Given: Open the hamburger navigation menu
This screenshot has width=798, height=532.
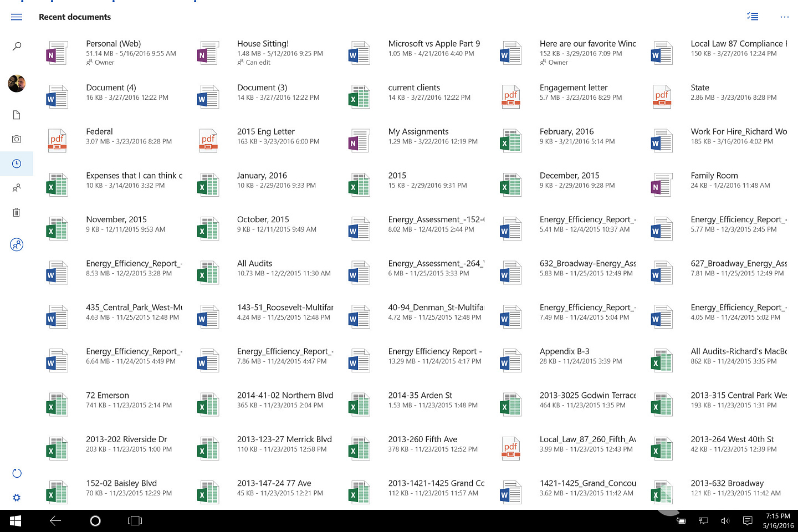Looking at the screenshot, I should click(x=17, y=17).
